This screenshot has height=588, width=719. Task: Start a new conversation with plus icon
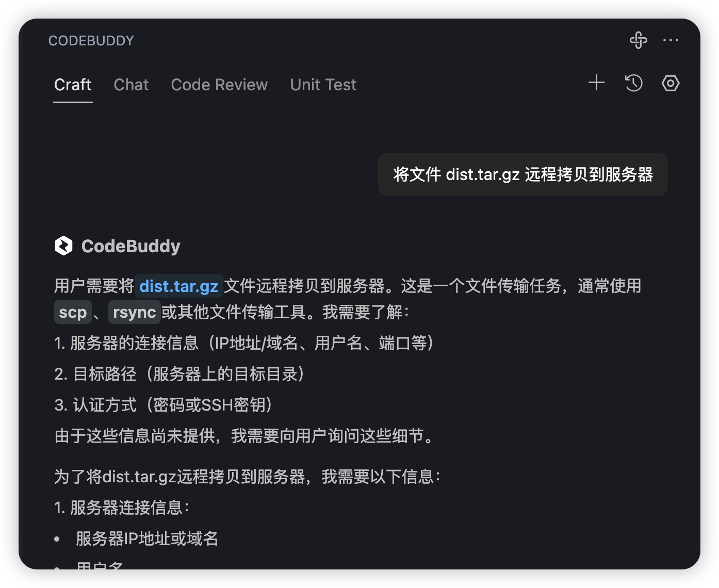click(x=597, y=83)
